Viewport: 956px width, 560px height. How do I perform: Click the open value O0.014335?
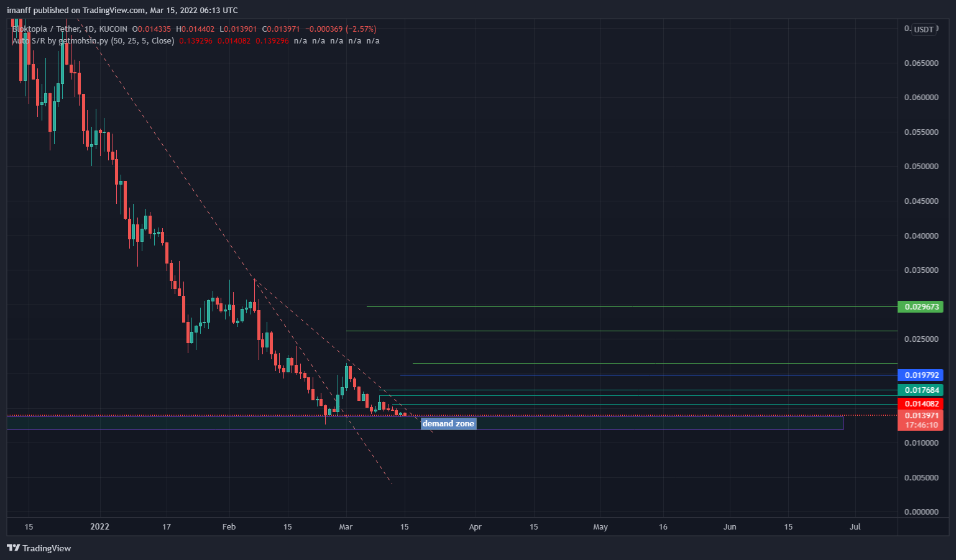click(152, 29)
